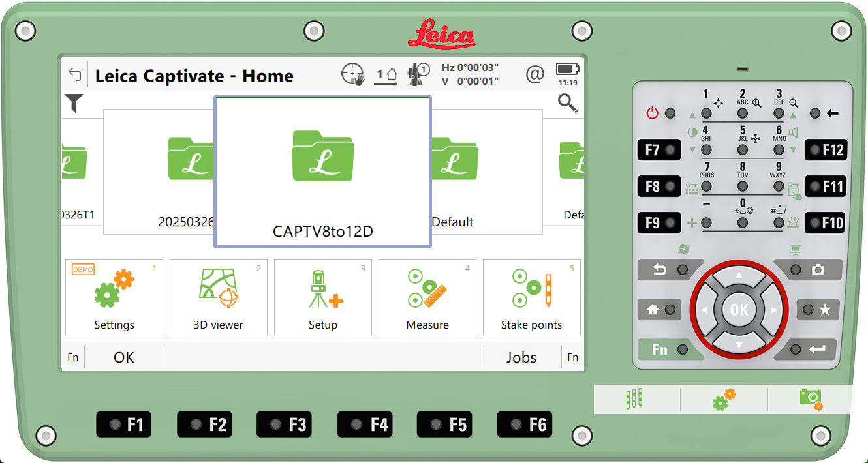Open the Settings tile
The width and height of the screenshot is (868, 463).
tap(114, 297)
